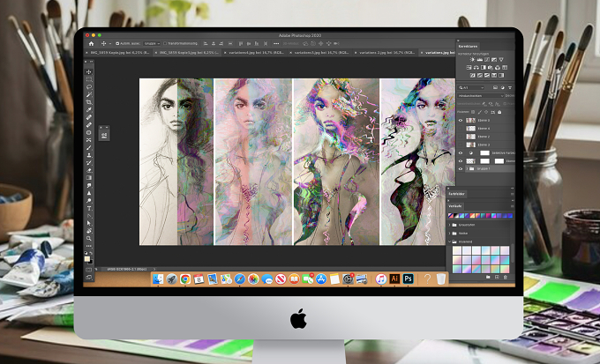
Task: Click the Home icon in options bar
Action: pos(91,43)
